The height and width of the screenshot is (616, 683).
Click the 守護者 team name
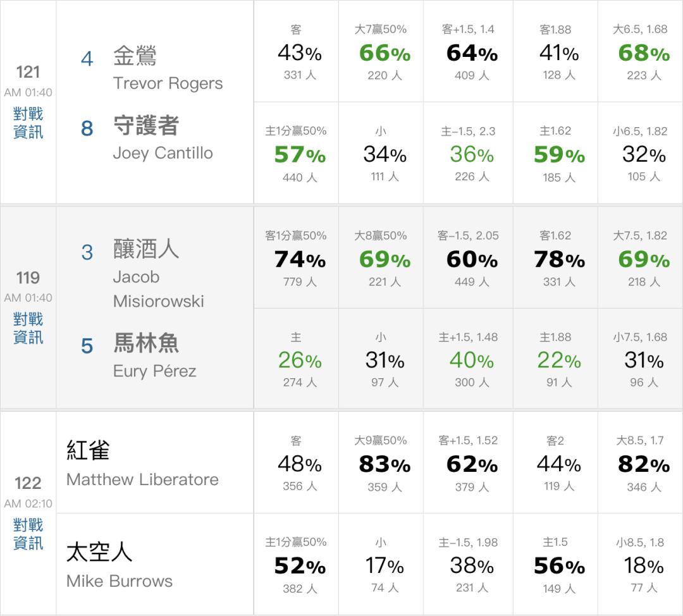146,126
